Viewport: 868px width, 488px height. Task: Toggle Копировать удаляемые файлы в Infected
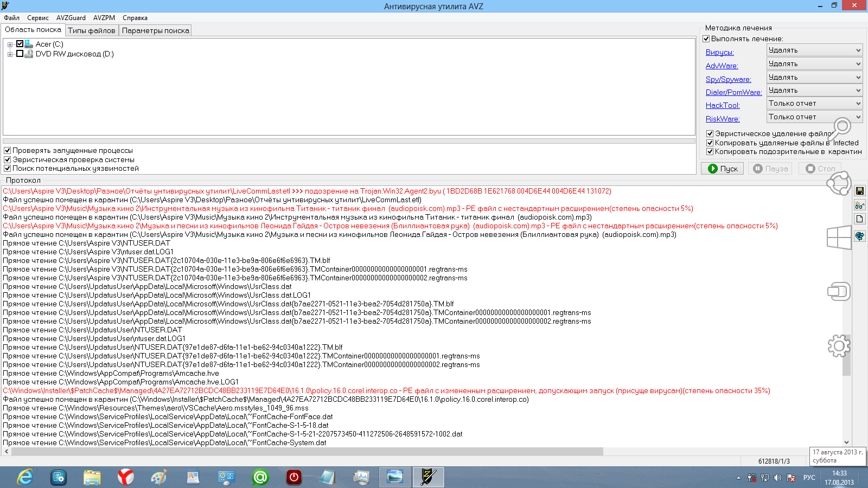point(710,143)
